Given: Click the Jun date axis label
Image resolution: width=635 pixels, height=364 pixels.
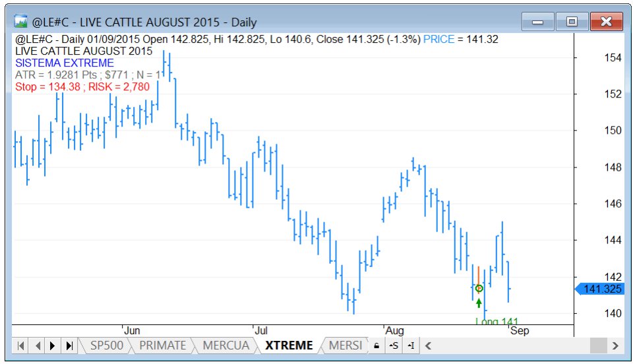Looking at the screenshot, I should coord(132,330).
